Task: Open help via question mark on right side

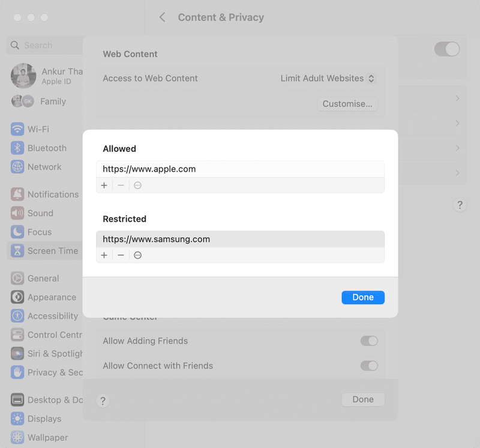Action: tap(460, 205)
